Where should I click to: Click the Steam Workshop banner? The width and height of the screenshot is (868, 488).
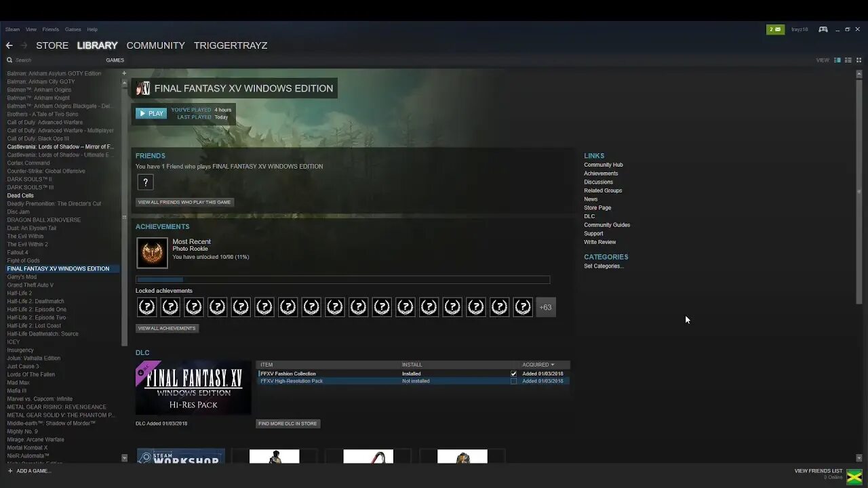181,456
